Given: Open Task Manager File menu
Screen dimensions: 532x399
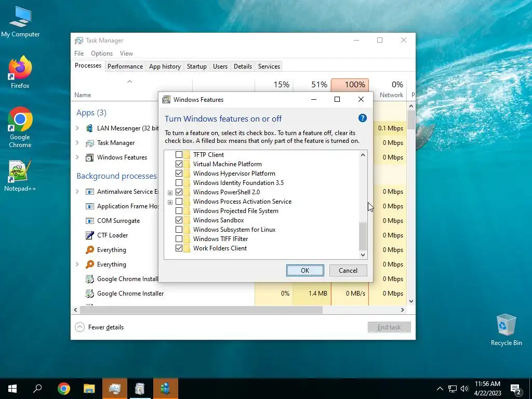Looking at the screenshot, I should pyautogui.click(x=79, y=54).
